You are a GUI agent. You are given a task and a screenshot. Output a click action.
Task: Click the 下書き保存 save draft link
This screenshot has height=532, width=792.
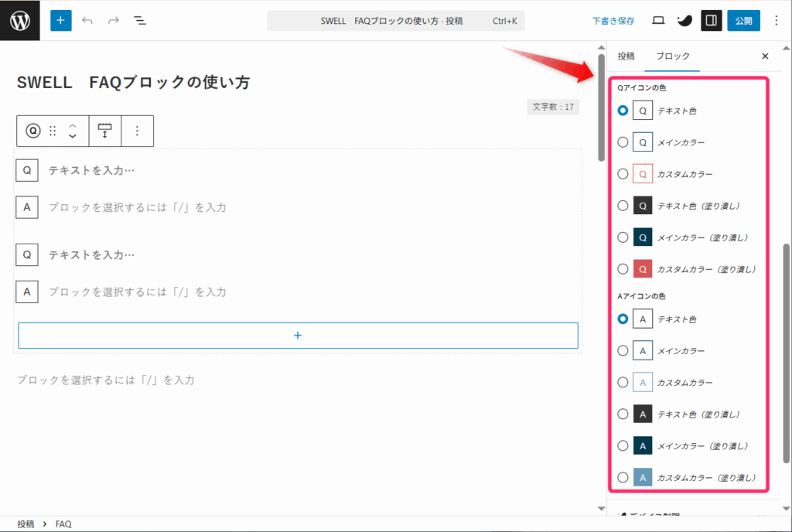tap(613, 21)
